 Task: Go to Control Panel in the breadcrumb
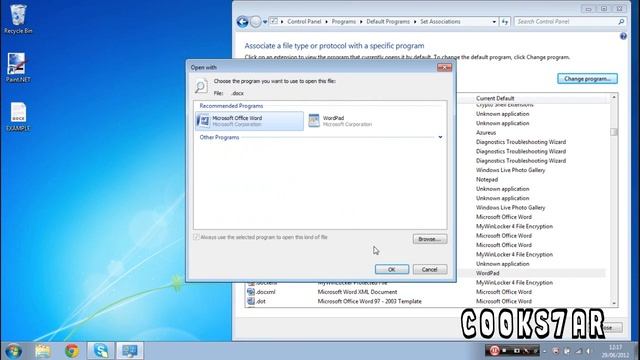click(304, 22)
